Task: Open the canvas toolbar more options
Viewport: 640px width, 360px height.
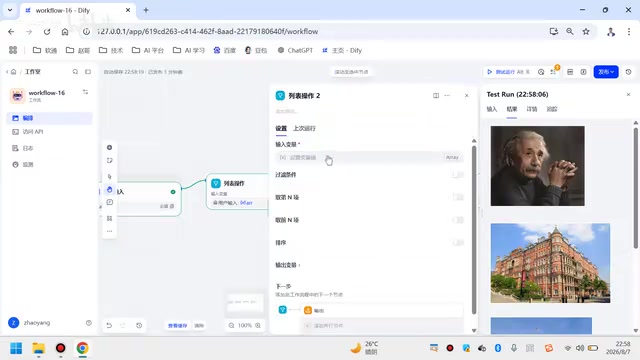Action: pyautogui.click(x=109, y=231)
